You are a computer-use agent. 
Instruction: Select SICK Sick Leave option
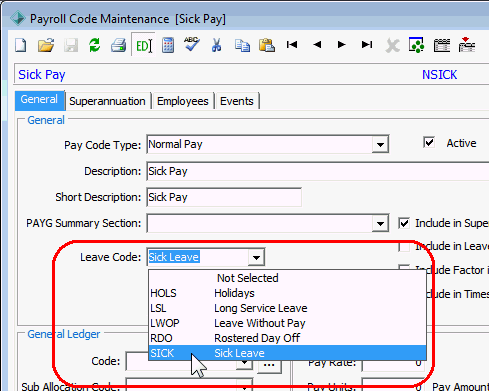click(287, 353)
